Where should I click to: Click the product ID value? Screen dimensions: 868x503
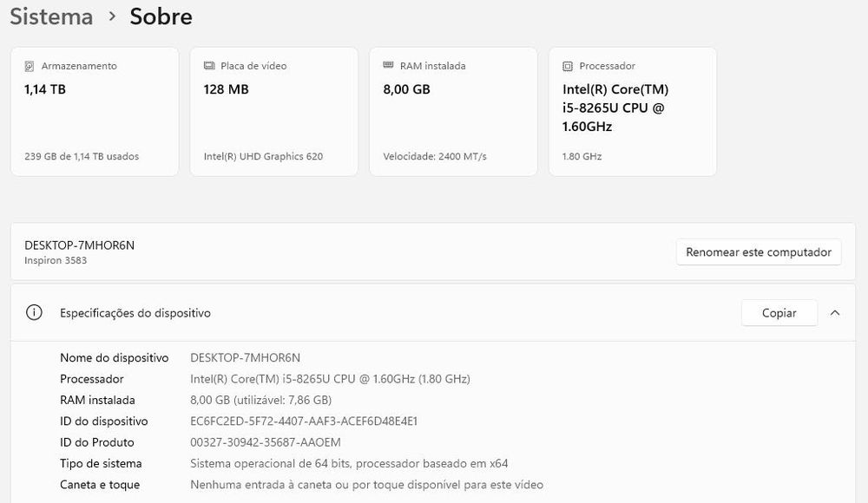click(x=266, y=442)
